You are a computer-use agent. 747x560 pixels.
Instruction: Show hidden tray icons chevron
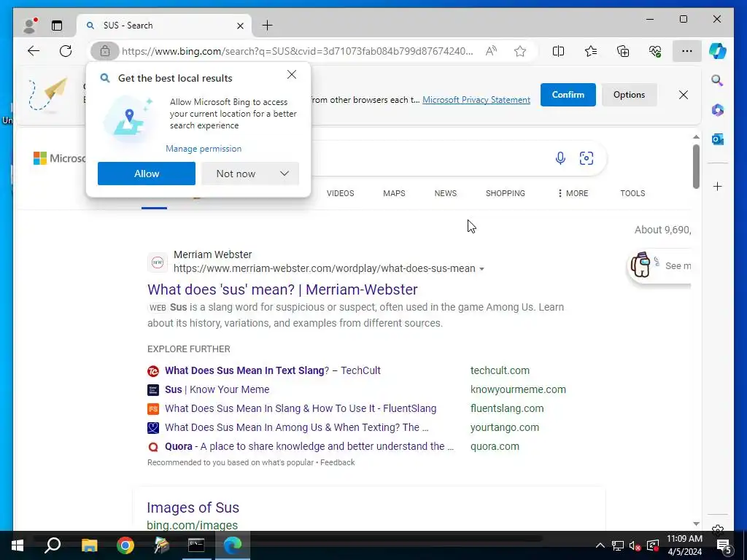(x=600, y=545)
